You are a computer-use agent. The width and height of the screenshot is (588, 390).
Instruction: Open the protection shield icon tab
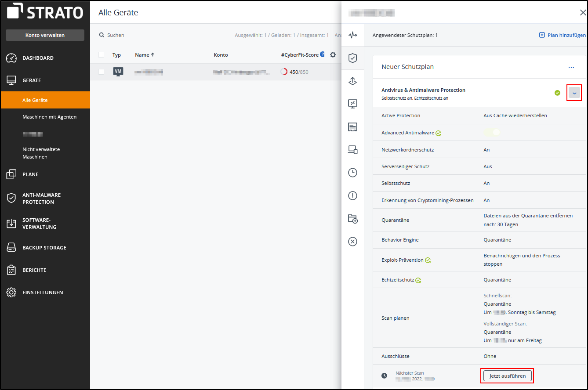[352, 58]
